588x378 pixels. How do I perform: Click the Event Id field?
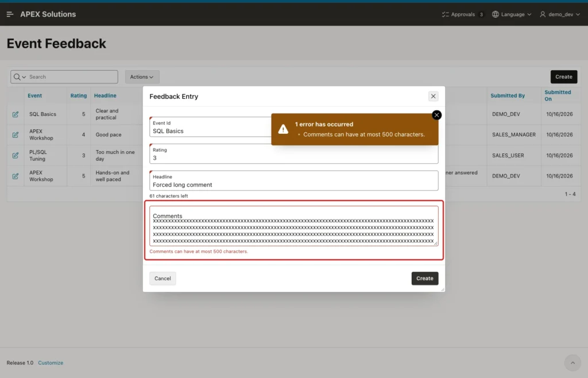(x=210, y=127)
